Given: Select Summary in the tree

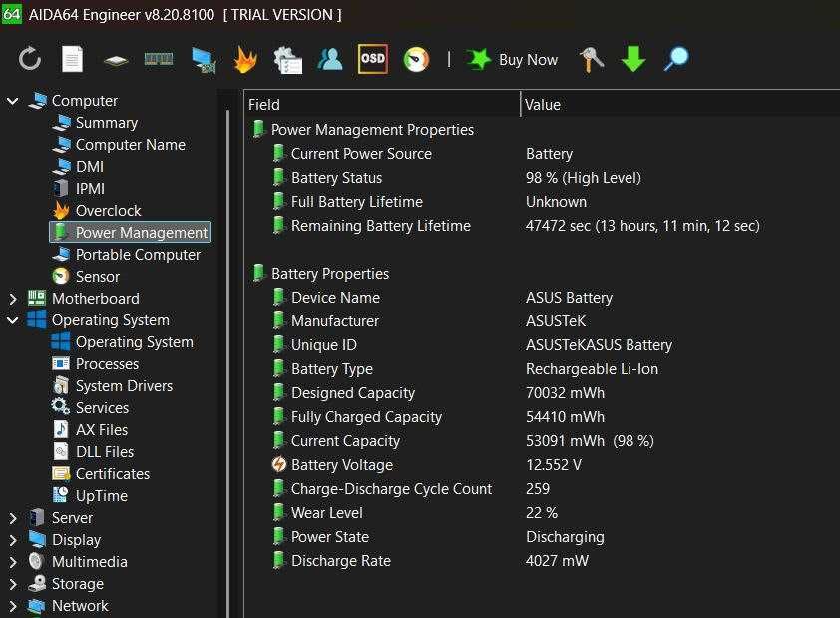Looking at the screenshot, I should (x=107, y=122).
